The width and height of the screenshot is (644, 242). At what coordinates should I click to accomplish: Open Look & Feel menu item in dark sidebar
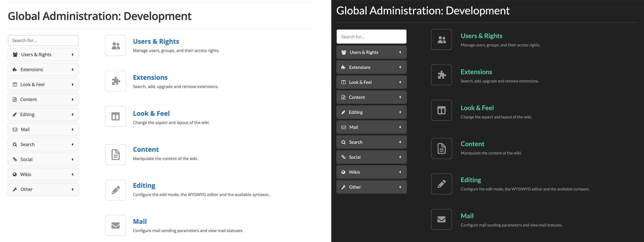click(x=360, y=82)
